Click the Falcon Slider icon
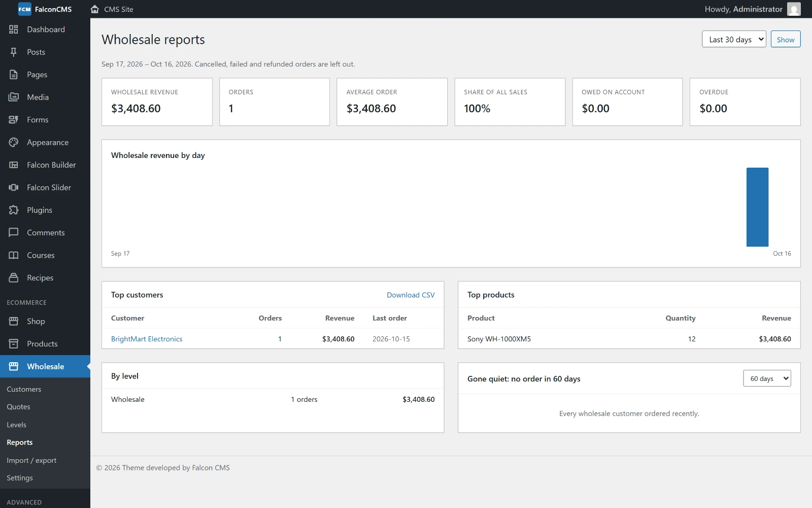The height and width of the screenshot is (508, 812). point(14,187)
